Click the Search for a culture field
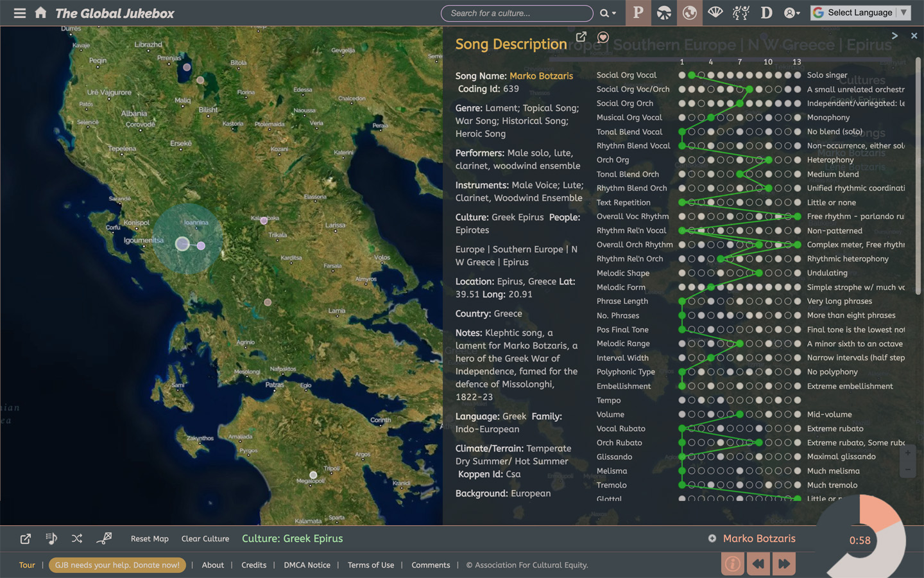The image size is (924, 578). click(x=517, y=13)
